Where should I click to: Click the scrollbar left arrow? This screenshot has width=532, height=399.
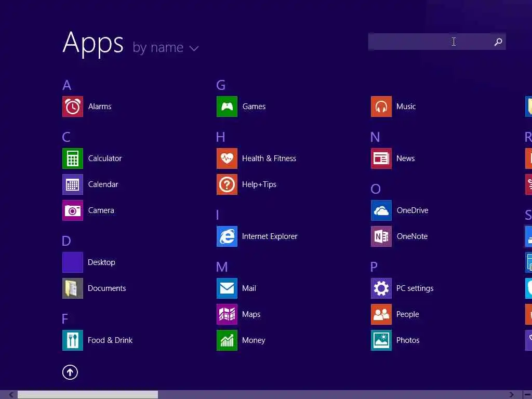[11, 395]
